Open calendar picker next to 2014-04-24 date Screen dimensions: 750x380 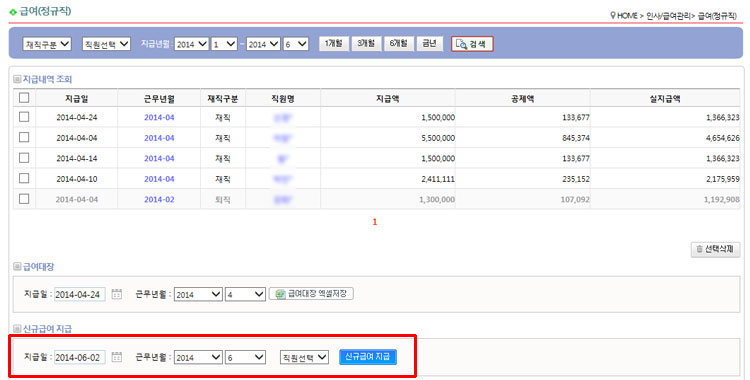(117, 294)
